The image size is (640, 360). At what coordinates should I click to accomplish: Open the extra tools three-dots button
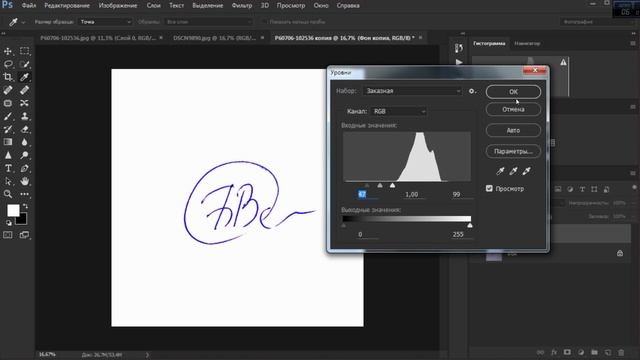(x=24, y=194)
